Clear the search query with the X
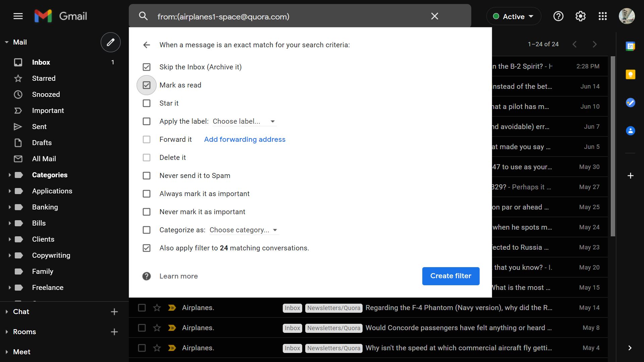 point(434,16)
